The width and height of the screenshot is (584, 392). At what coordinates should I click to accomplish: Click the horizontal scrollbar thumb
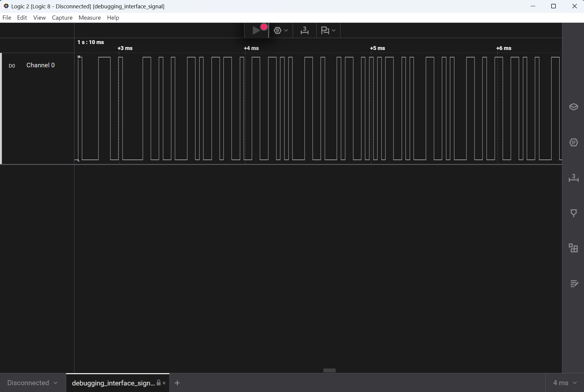pos(329,370)
